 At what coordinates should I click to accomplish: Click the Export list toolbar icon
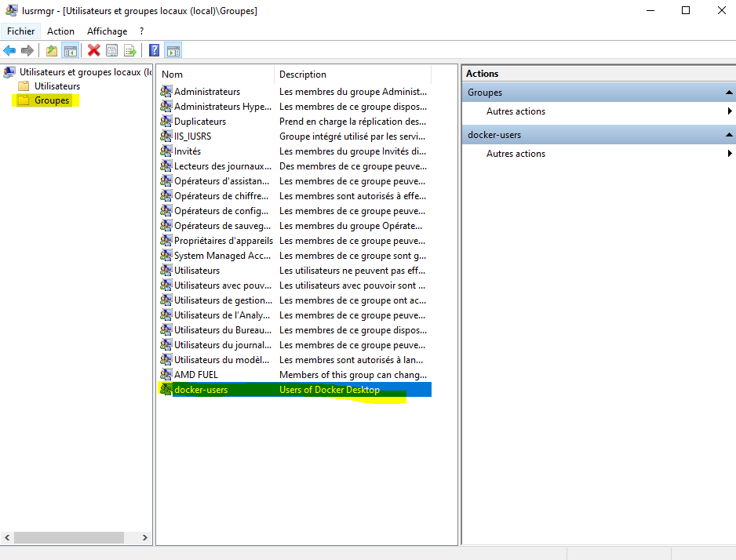[130, 50]
